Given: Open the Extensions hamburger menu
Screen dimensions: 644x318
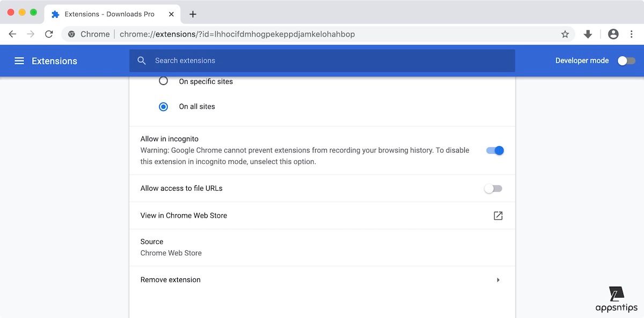Looking at the screenshot, I should point(19,61).
